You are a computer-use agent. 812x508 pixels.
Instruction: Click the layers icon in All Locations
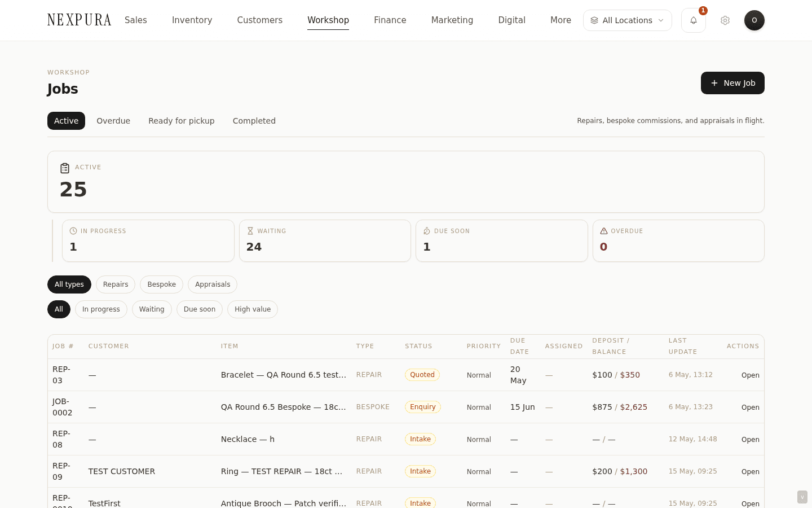(594, 20)
